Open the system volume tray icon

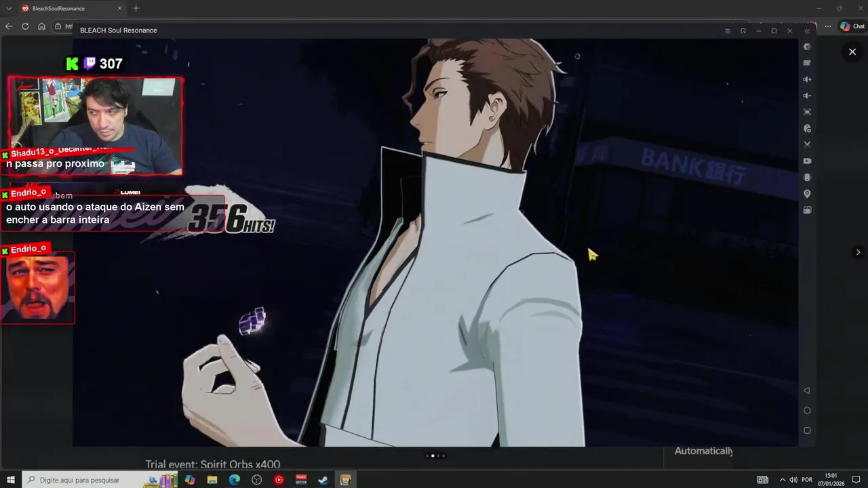pyautogui.click(x=793, y=480)
